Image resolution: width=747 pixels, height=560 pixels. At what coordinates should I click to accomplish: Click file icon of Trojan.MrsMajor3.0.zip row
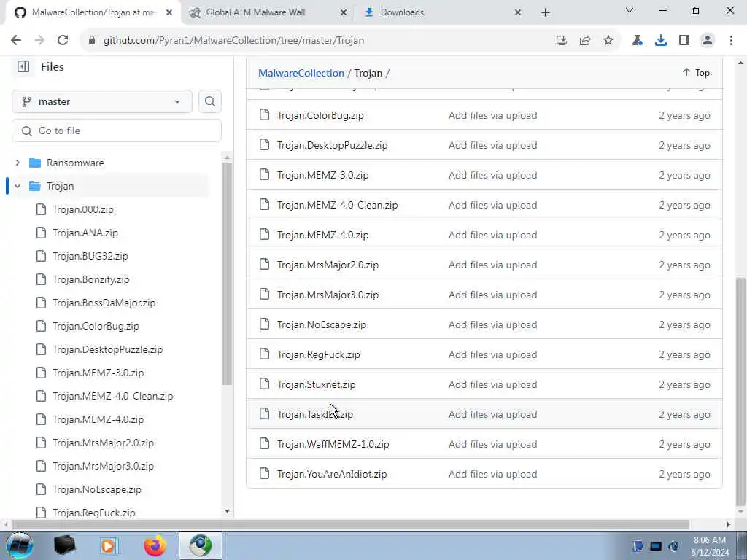[264, 295]
